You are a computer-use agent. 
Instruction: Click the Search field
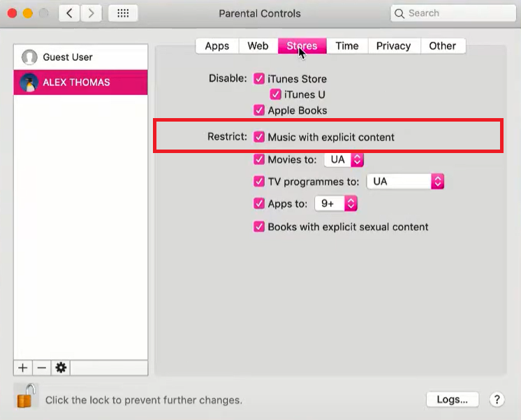pyautogui.click(x=453, y=13)
